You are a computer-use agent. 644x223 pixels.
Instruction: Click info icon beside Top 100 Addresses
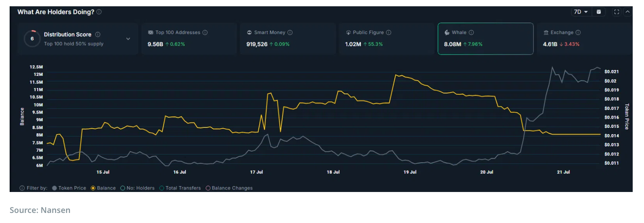pyautogui.click(x=205, y=33)
